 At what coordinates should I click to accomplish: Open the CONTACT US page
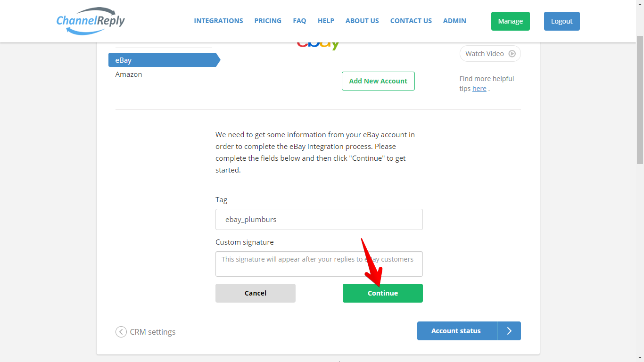tap(411, 21)
